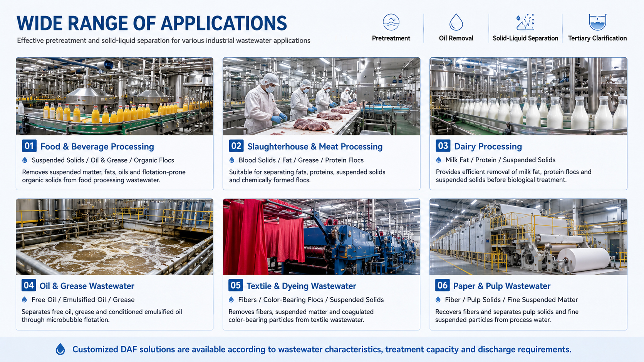
Task: Select the Solid-Liquid Separation label
Action: tap(525, 38)
